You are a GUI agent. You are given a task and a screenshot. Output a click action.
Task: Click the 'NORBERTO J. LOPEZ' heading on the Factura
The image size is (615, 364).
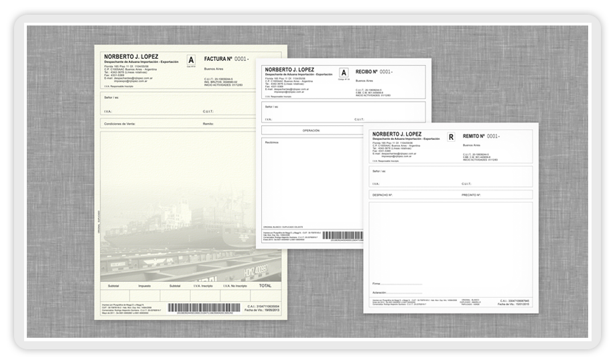point(131,56)
